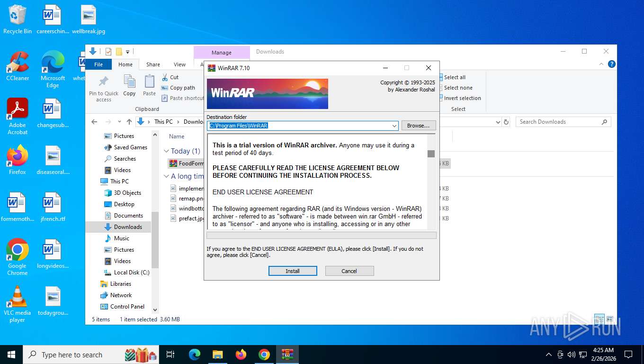Click the Up one level arrow
The height and width of the screenshot is (364, 644).
pyautogui.click(x=129, y=122)
